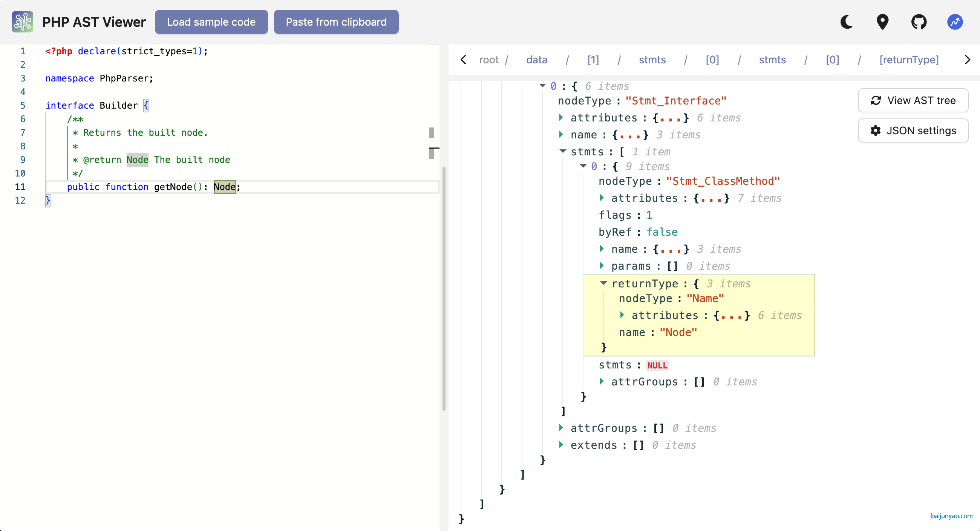Image resolution: width=980 pixels, height=531 pixels.
Task: Click the gear icon on JSON settings
Action: [x=875, y=130]
